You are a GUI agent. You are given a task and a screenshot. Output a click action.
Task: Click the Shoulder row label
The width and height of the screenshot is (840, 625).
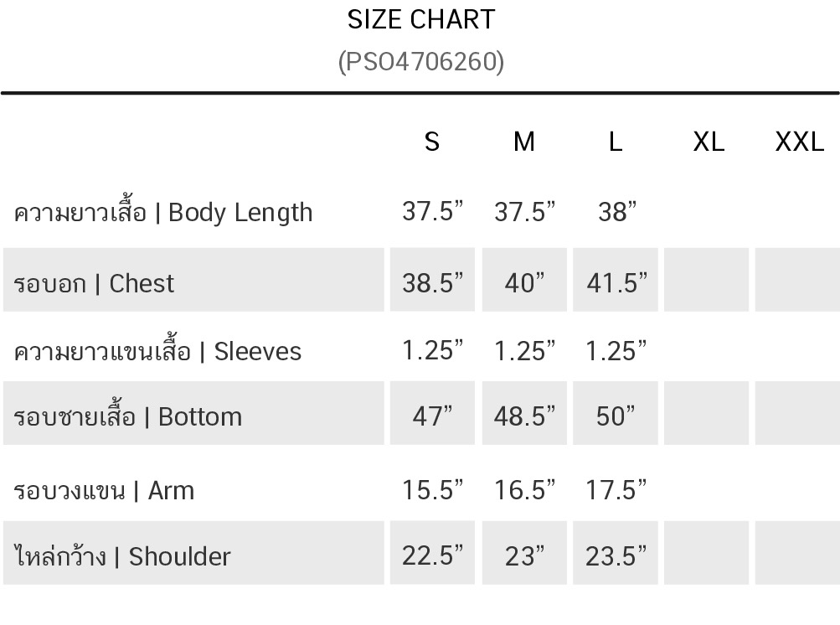(x=122, y=555)
